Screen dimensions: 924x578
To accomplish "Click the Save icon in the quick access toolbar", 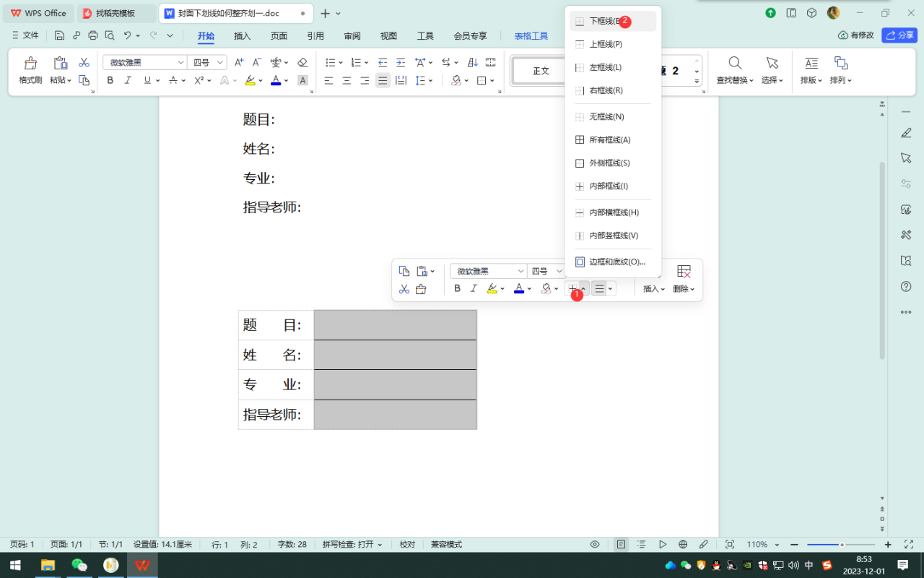I will point(59,35).
